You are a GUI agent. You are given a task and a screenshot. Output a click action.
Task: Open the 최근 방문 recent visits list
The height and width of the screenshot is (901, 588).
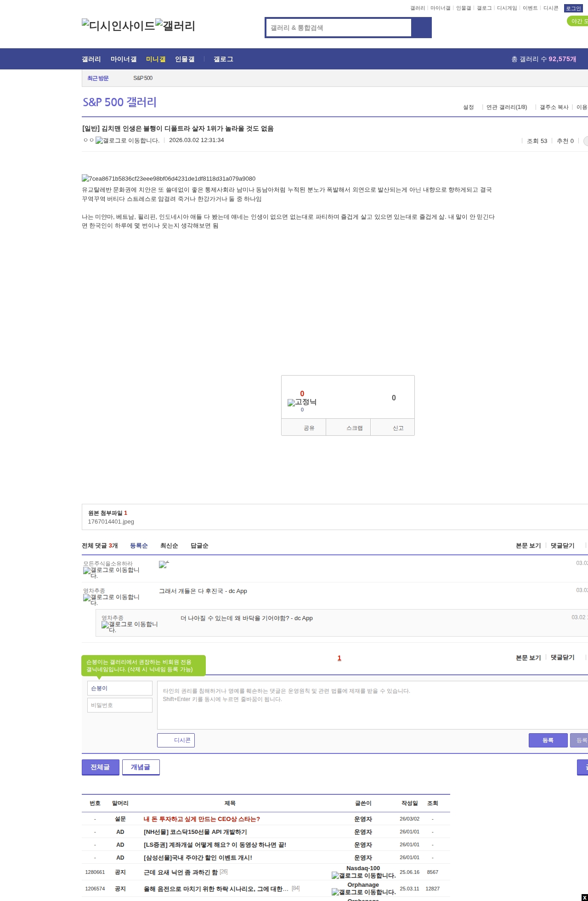pos(98,78)
